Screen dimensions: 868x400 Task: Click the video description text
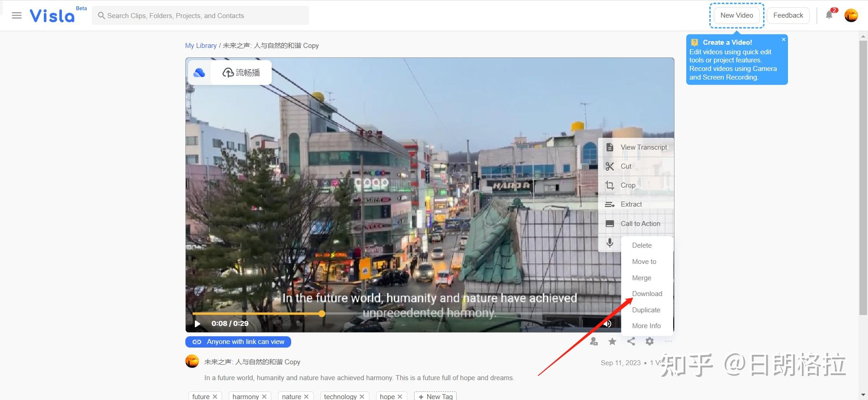pos(359,378)
